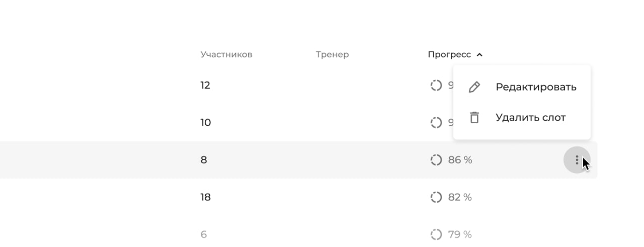
Task: Open the three-dot actions menu in the highlighted row
Action: tap(577, 160)
